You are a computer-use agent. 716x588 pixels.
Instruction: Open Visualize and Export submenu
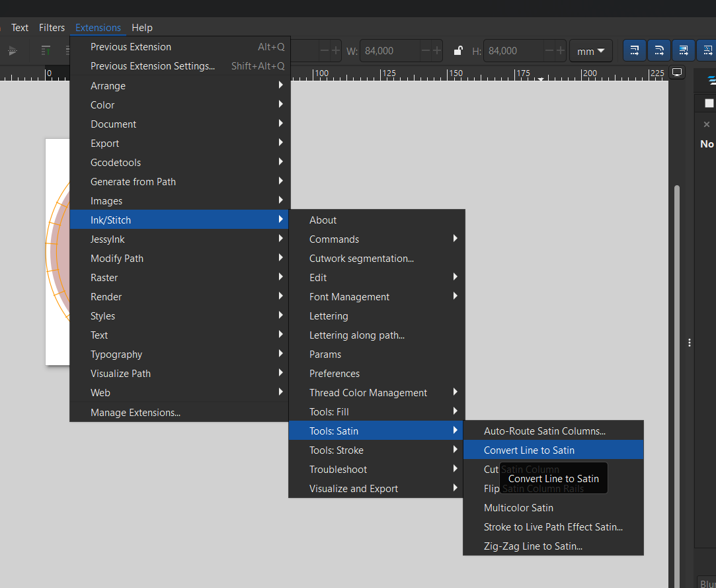(377, 489)
